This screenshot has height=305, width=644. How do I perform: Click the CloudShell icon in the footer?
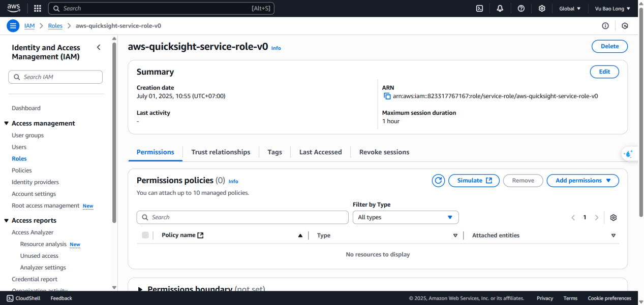tap(10, 298)
